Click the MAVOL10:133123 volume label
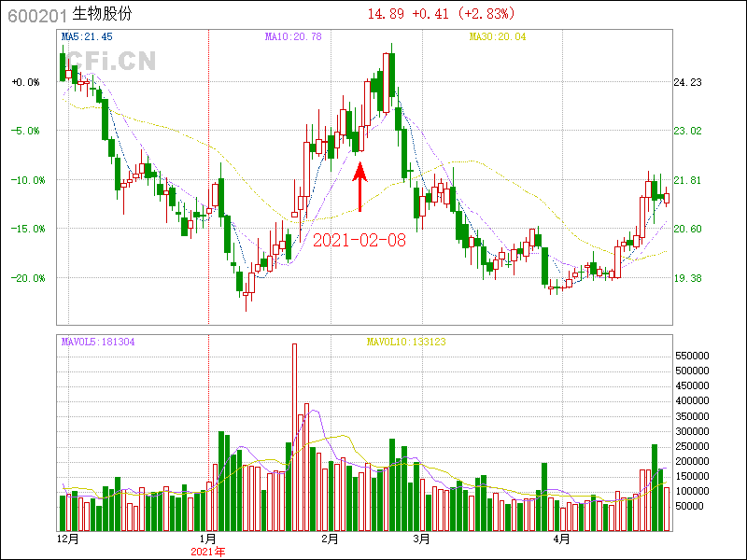The height and width of the screenshot is (560, 747). point(406,342)
